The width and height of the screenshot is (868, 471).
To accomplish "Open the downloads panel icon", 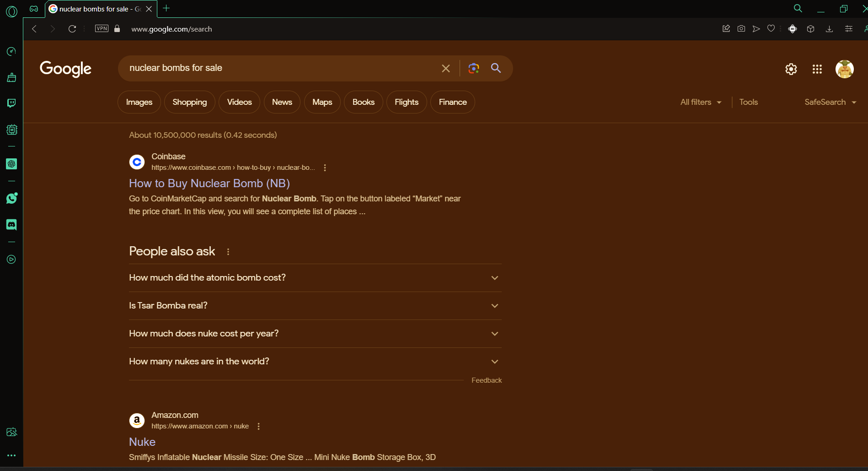I will tap(829, 29).
